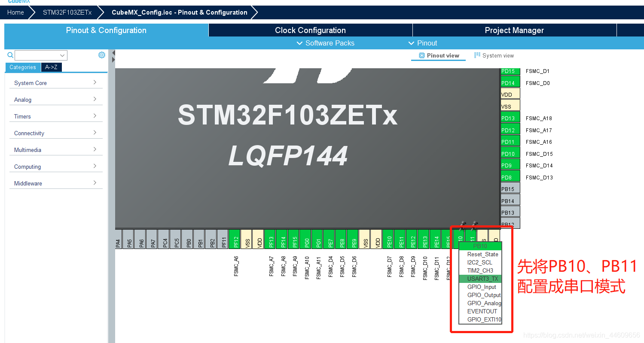Click pin PC4 on the bottom row
Viewport: 644px width, 343px height.
tap(165, 239)
